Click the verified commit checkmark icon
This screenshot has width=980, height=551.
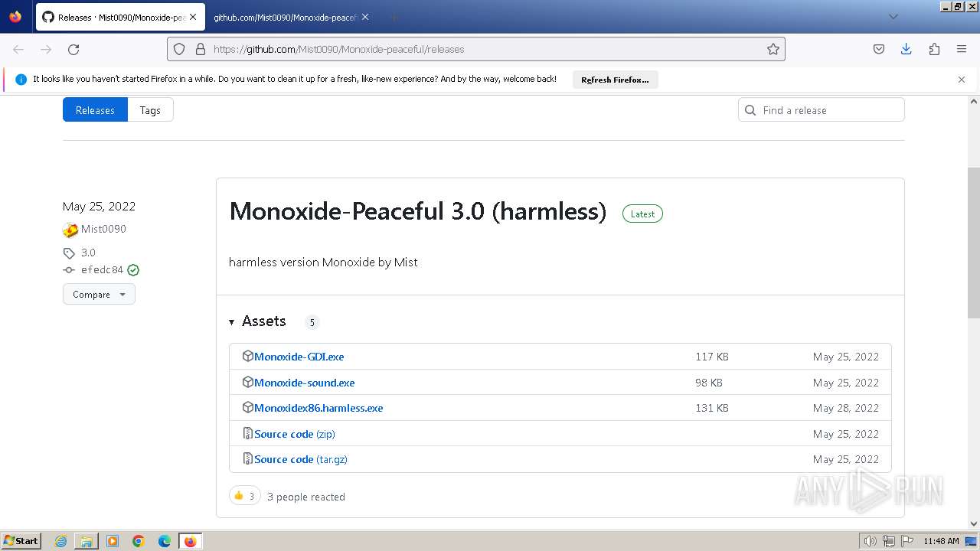coord(133,270)
